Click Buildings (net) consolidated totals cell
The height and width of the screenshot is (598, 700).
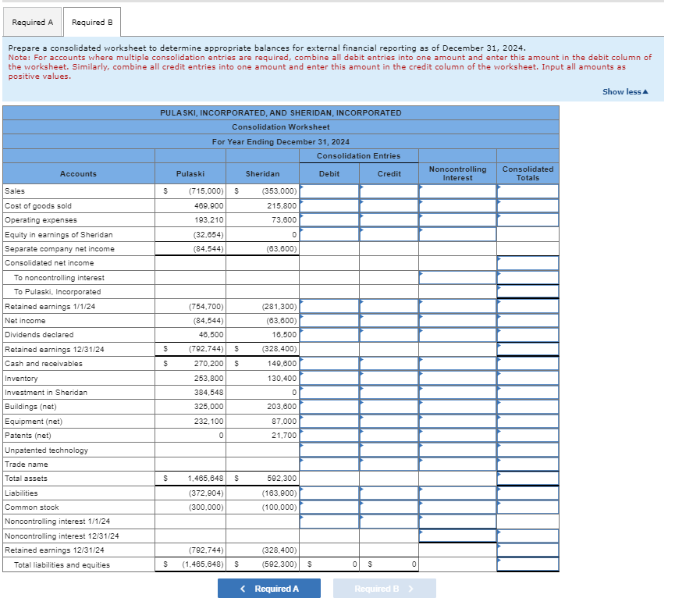click(528, 407)
